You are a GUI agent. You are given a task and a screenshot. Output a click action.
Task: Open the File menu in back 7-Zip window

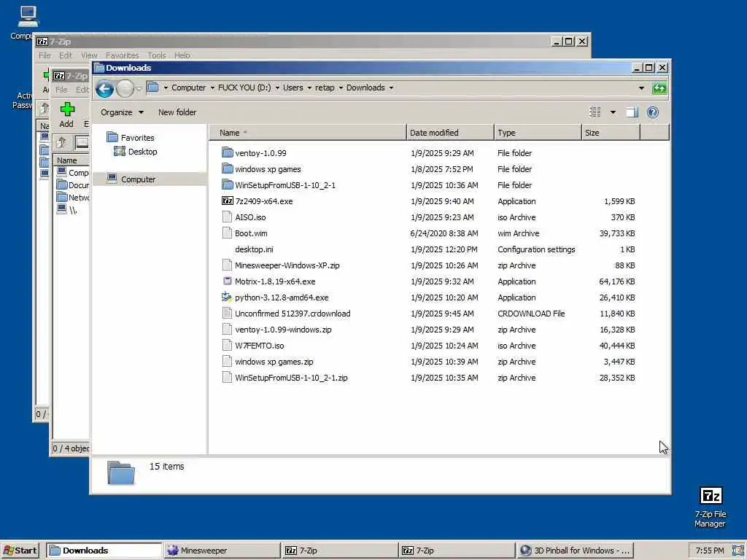(x=44, y=55)
